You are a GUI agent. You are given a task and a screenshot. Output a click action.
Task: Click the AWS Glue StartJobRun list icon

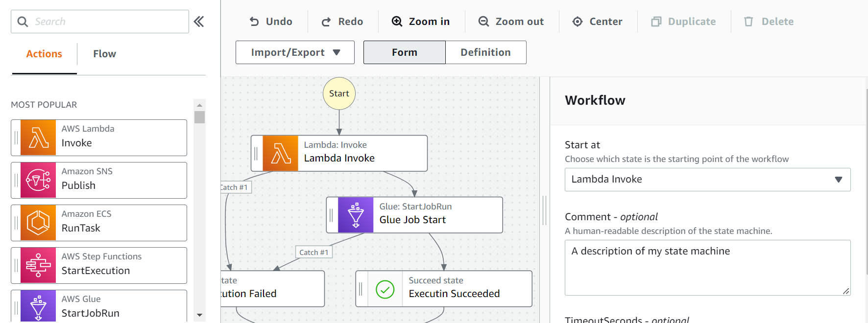click(38, 306)
